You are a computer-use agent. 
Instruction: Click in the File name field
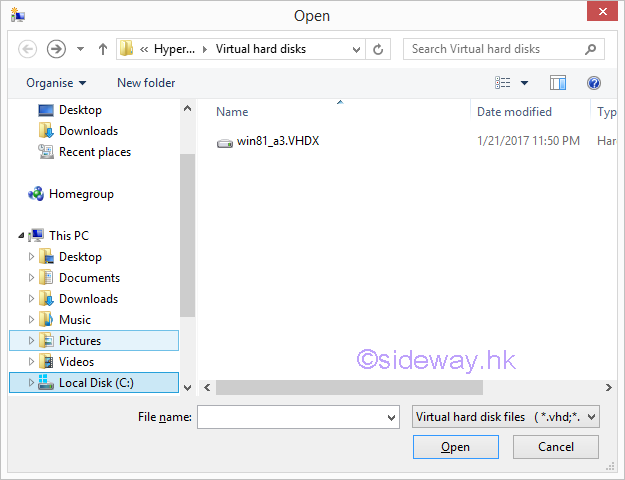pyautogui.click(x=290, y=417)
